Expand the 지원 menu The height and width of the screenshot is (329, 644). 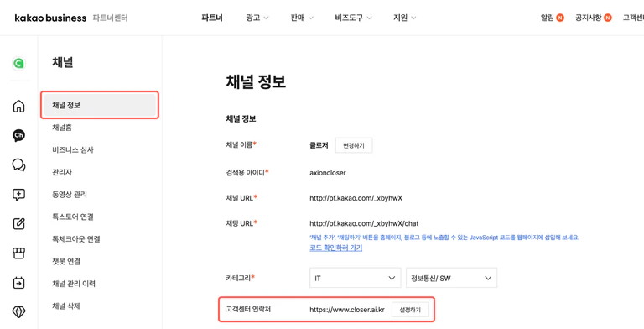tap(404, 18)
